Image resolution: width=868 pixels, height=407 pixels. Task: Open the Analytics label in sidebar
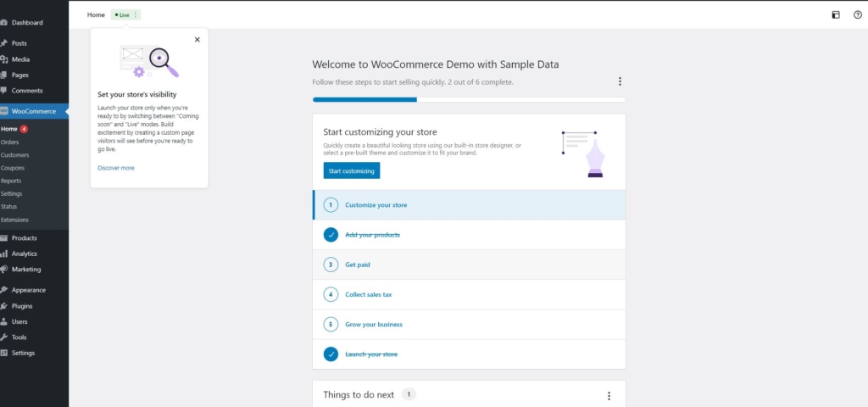[25, 254]
